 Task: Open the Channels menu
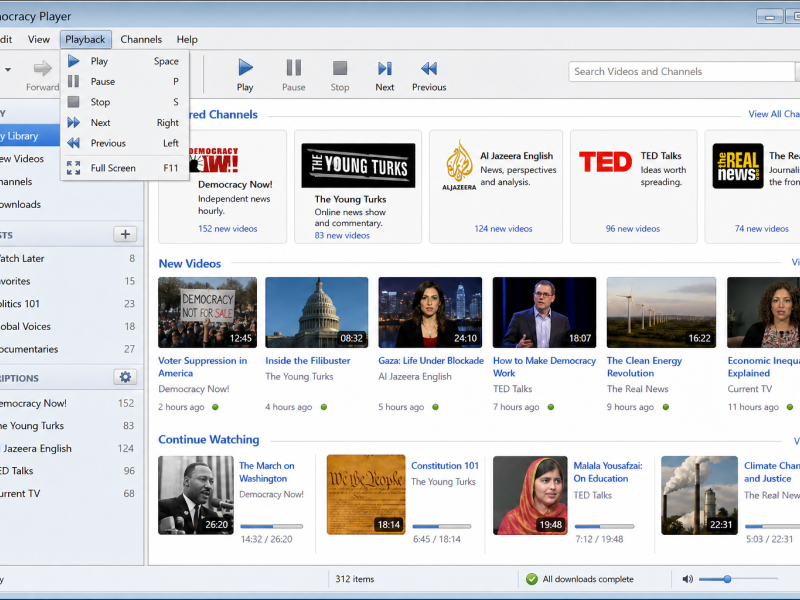point(141,39)
